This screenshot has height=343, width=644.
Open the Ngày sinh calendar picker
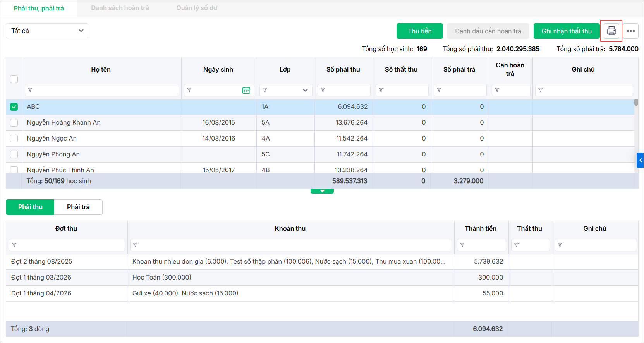[246, 90]
